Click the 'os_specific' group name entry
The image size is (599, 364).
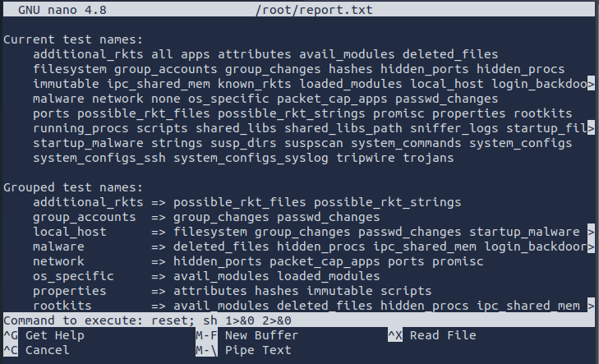(x=73, y=276)
